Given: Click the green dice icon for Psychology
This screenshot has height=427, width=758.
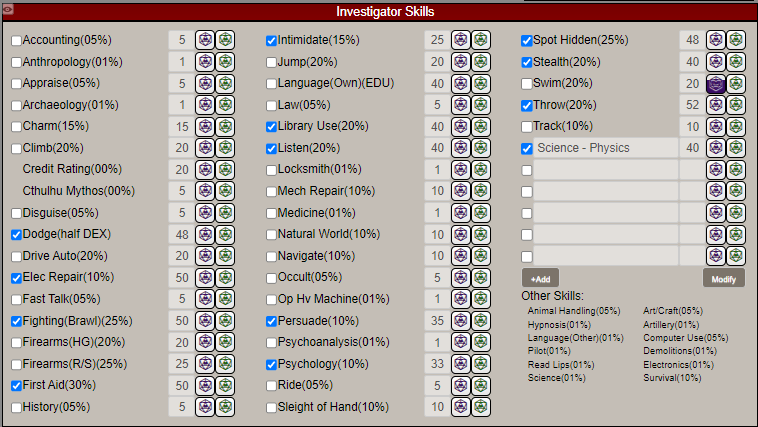Looking at the screenshot, I should (x=481, y=364).
